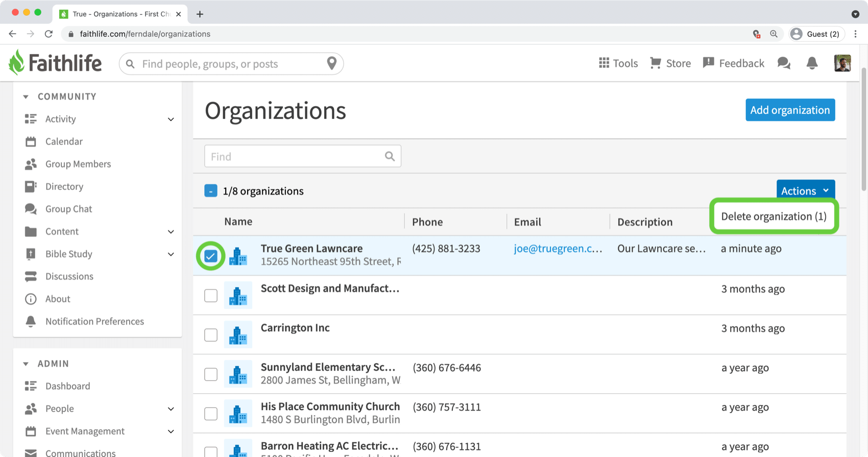868x457 pixels.
Task: Open the Store cart
Action: (670, 63)
